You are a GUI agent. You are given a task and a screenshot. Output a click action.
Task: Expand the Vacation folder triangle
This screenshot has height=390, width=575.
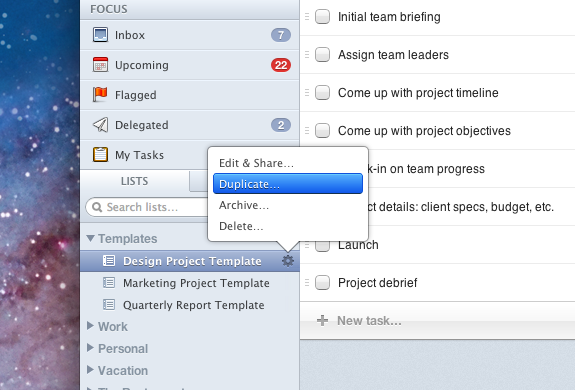pyautogui.click(x=90, y=370)
